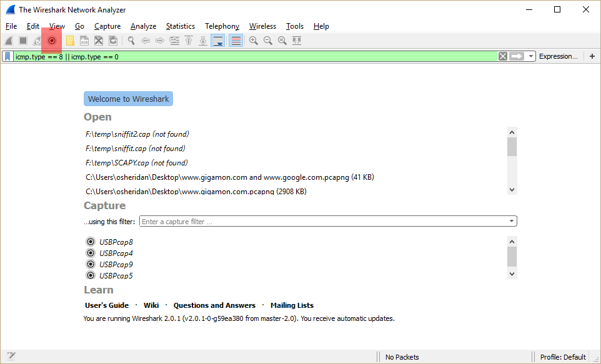The image size is (601, 364).
Task: Apply the display filter arrow button
Action: coord(517,57)
